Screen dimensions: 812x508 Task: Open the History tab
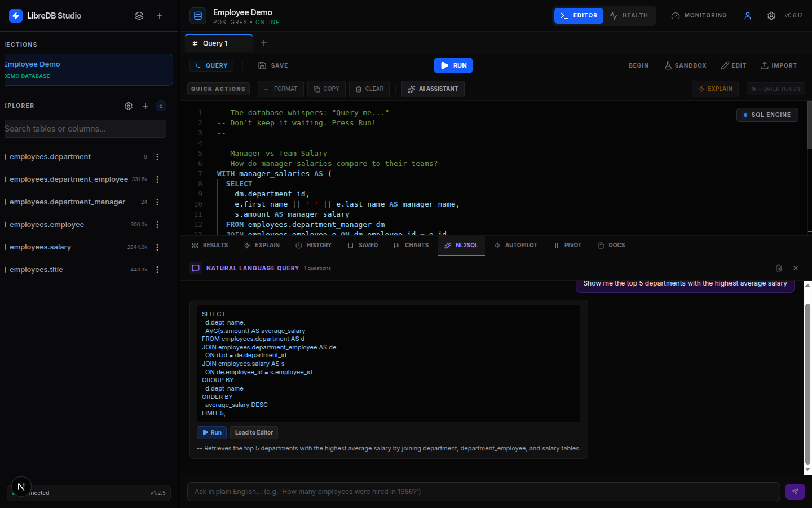[x=314, y=246]
